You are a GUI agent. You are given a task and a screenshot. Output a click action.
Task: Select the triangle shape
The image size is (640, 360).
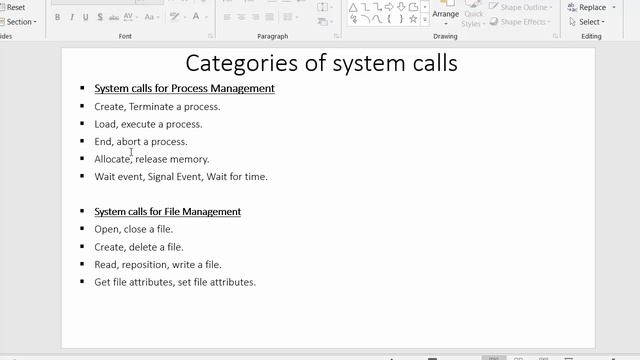click(353, 7)
